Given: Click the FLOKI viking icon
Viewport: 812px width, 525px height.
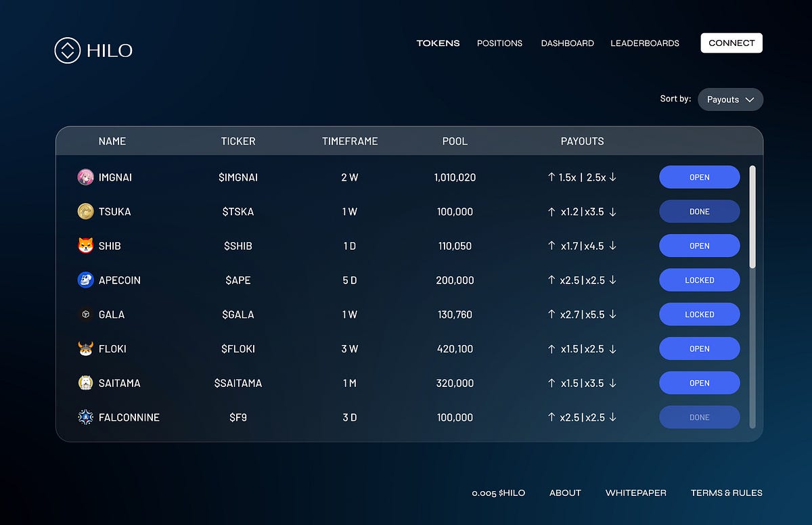Looking at the screenshot, I should (x=85, y=348).
